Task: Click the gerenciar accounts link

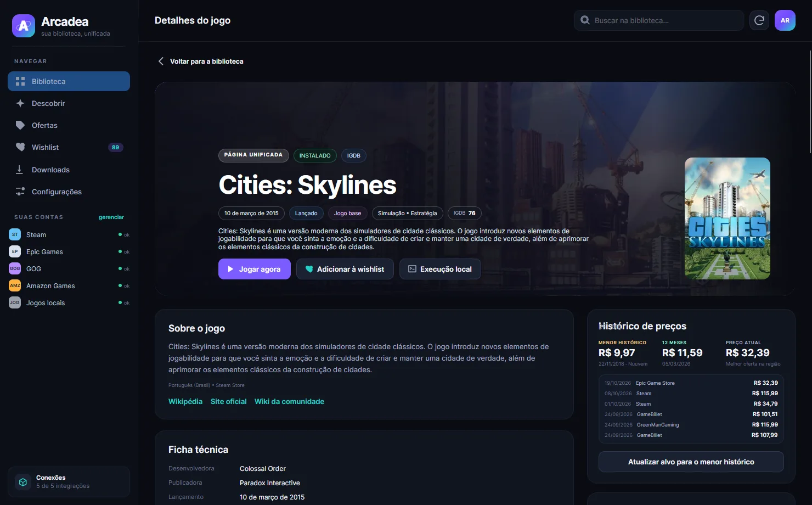Action: (111, 217)
